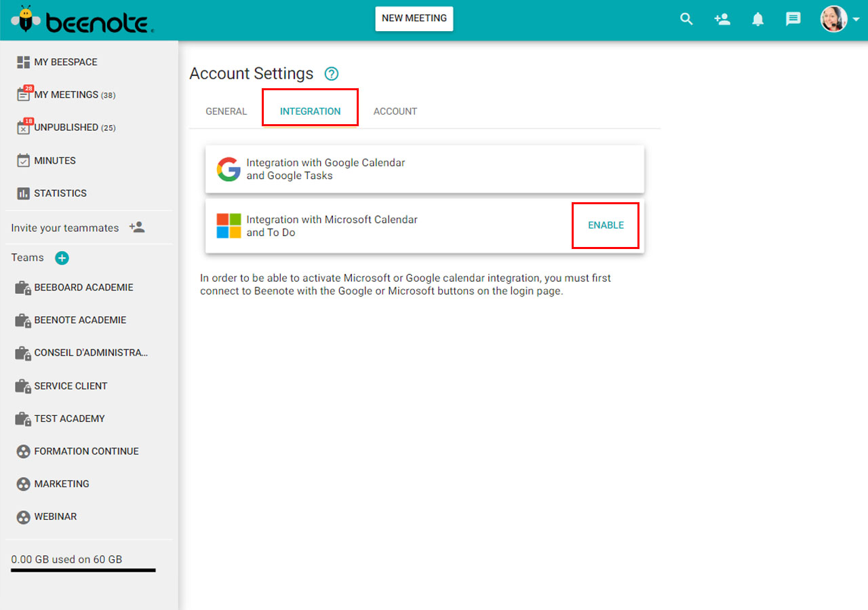Click the add person icon in header

722,19
